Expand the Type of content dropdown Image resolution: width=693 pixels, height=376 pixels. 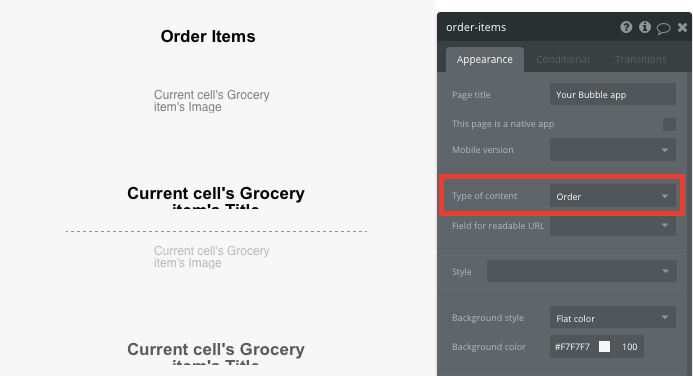coord(613,196)
